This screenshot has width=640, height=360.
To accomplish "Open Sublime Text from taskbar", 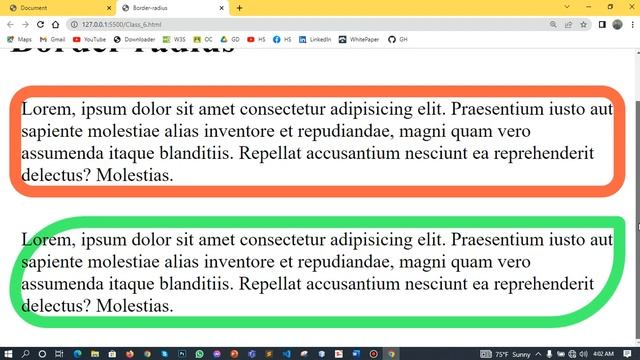I will [269, 354].
